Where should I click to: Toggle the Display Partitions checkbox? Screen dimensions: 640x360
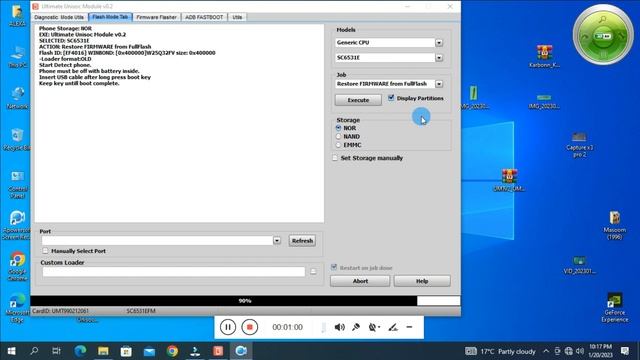click(391, 98)
